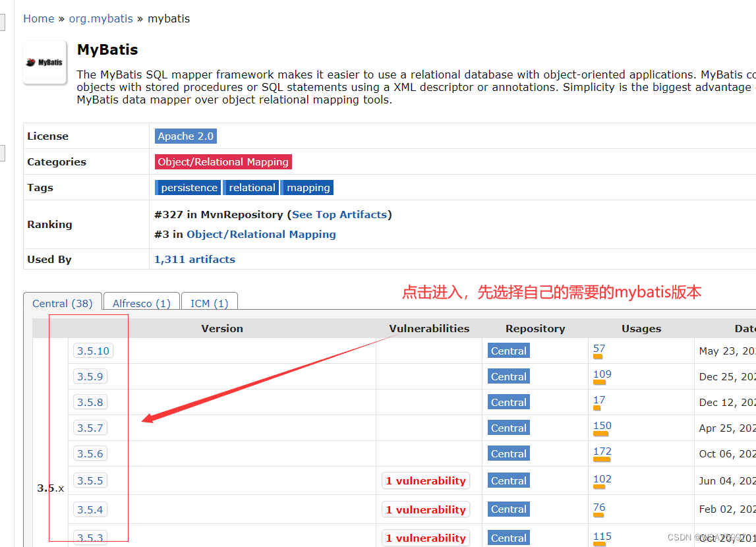Open usages count 172 link
This screenshot has width=756, height=547.
click(602, 451)
